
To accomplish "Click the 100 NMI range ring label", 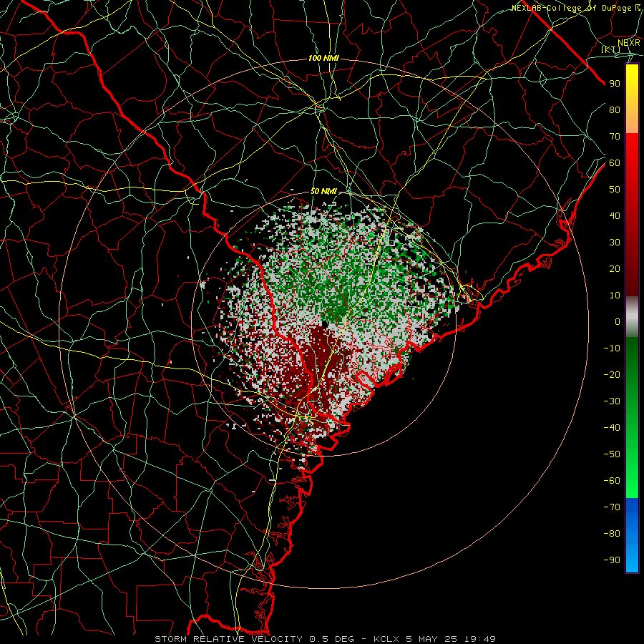I will point(323,59).
